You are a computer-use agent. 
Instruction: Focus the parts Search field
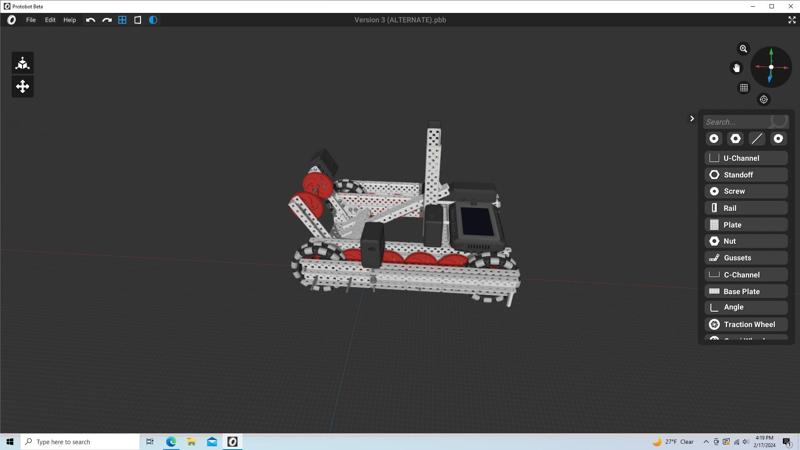click(x=745, y=121)
